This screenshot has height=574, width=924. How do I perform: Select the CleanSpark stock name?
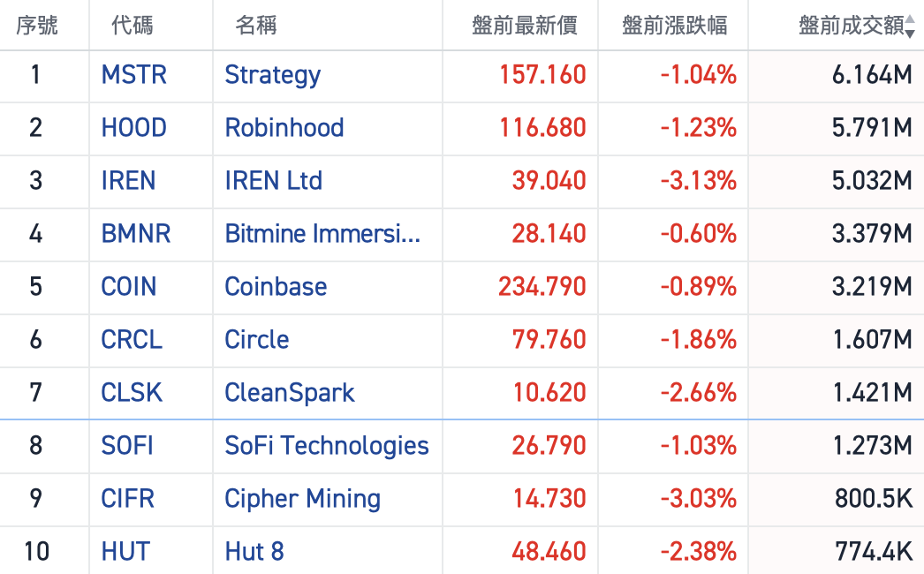(x=290, y=393)
